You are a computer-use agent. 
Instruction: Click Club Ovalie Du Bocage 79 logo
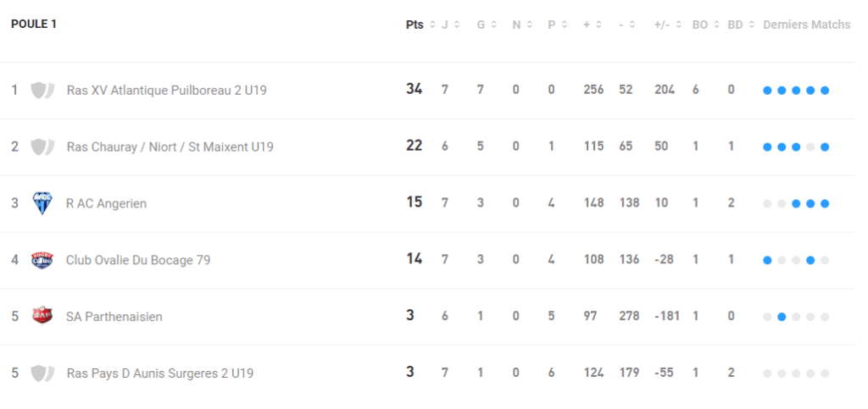pyautogui.click(x=42, y=259)
